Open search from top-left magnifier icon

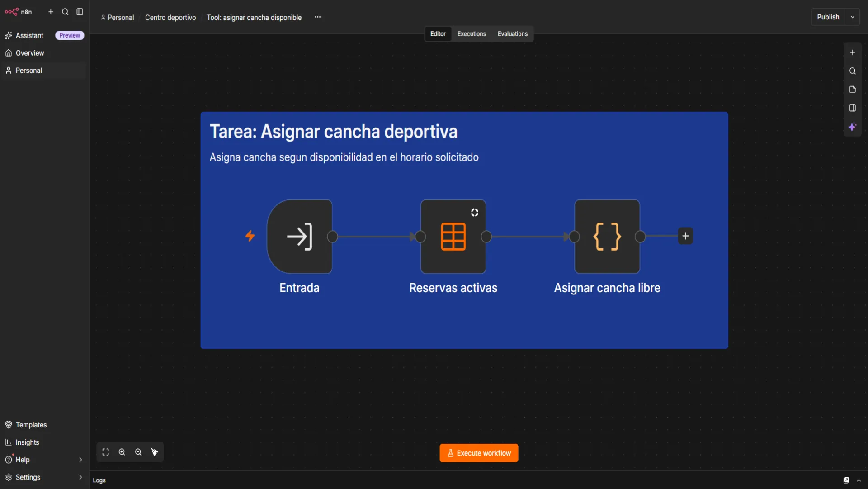tap(65, 12)
